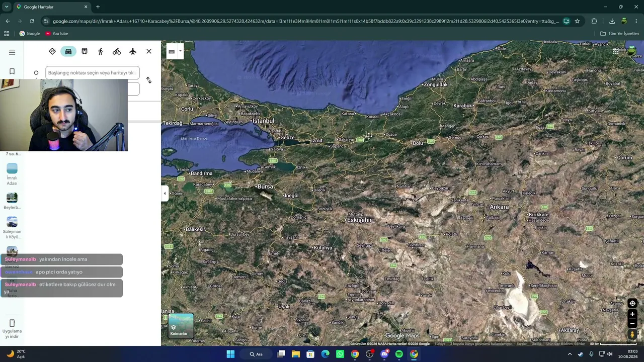This screenshot has width=644, height=362.
Task: Open Chrome extensions puzzle icon
Action: click(x=594, y=21)
